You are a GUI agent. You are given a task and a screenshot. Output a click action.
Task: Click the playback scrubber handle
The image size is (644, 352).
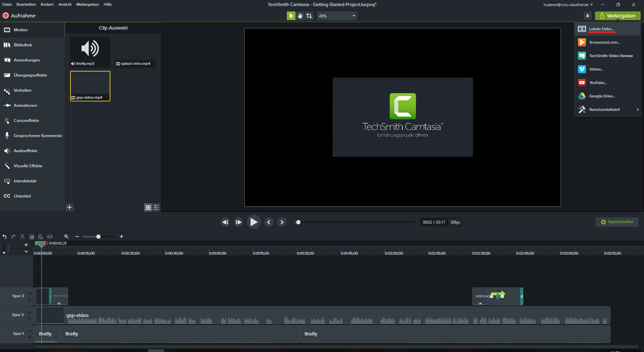pos(298,222)
